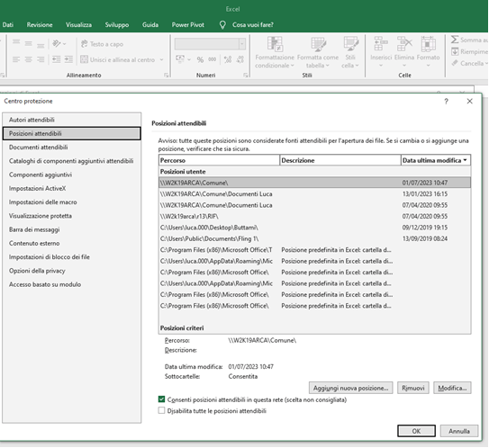Select Opzioni della privacy category

[x=72, y=271]
